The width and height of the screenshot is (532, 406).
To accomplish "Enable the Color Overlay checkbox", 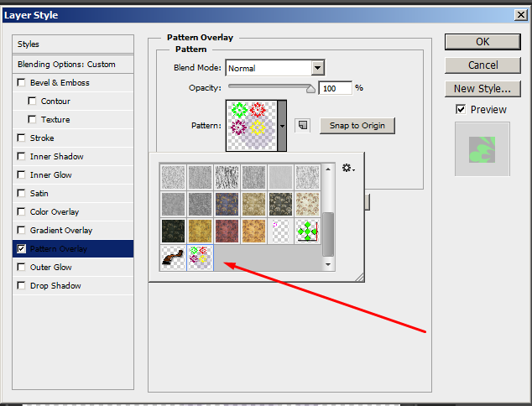I will [x=21, y=211].
